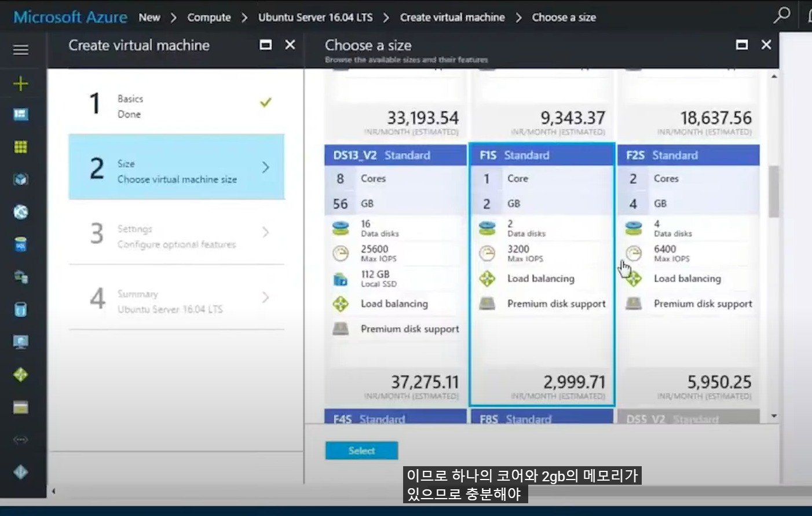812x516 pixels.
Task: Click the Max IOPS gauge icon in F1S card
Action: (x=487, y=253)
